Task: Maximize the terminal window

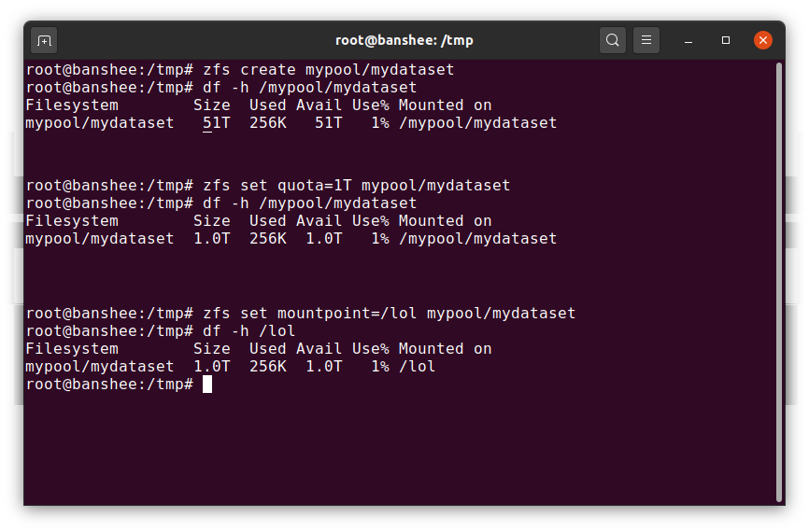Action: 726,40
